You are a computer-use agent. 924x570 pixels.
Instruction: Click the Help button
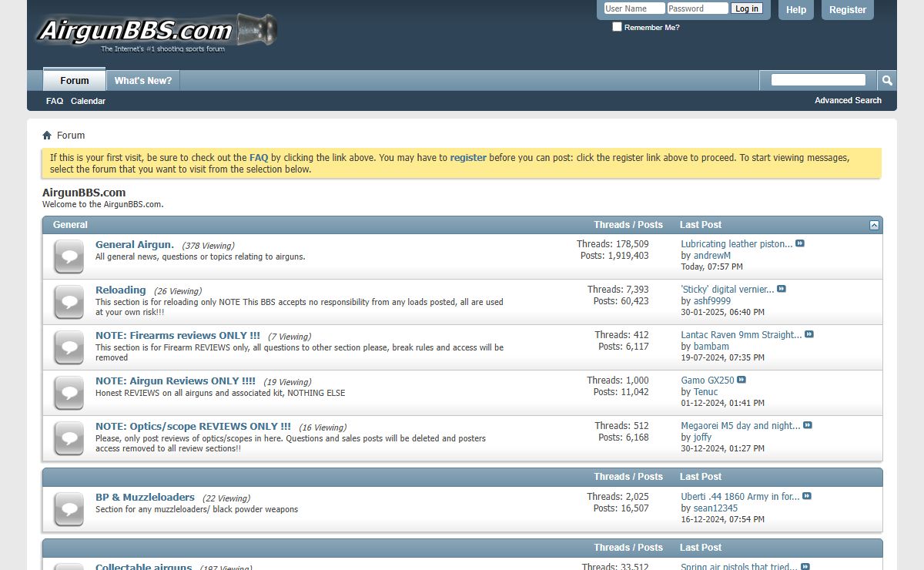click(796, 10)
